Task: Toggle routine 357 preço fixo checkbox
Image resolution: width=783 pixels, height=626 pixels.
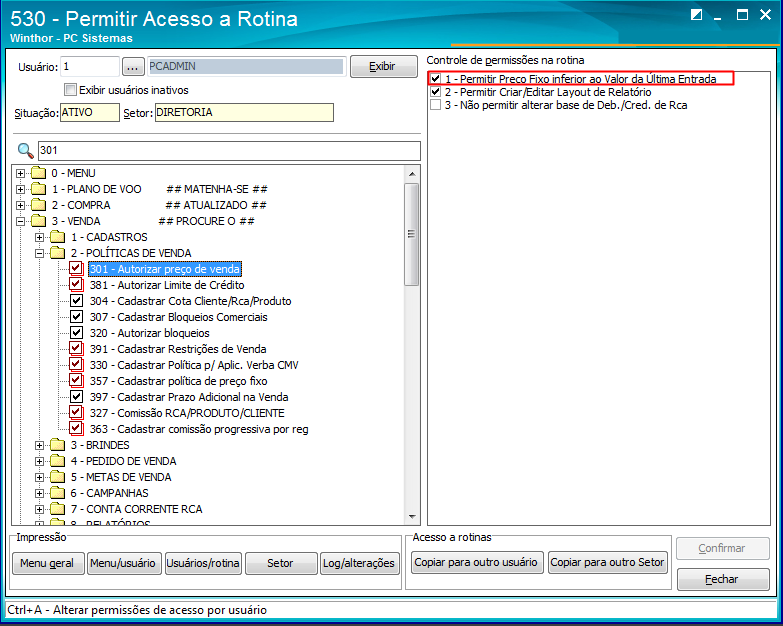Action: 76,380
